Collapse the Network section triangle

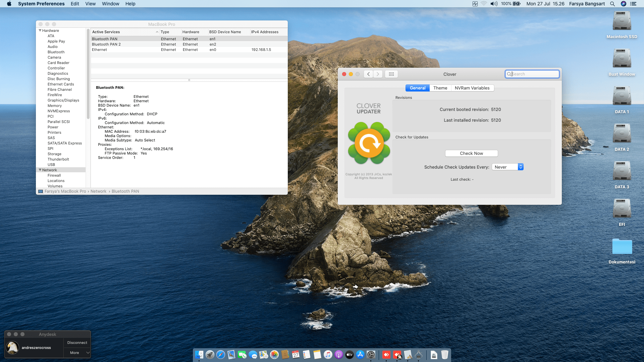point(40,170)
